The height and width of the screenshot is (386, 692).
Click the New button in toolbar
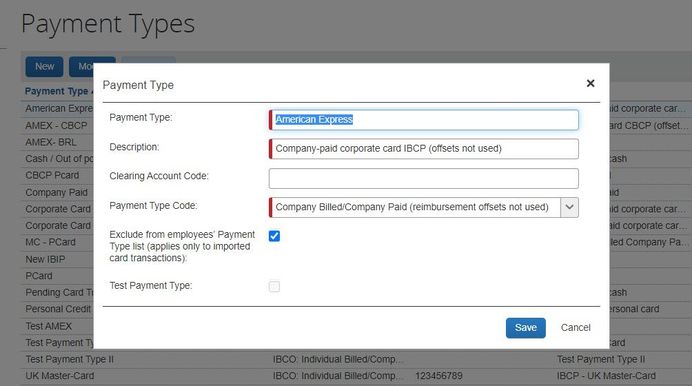[44, 67]
